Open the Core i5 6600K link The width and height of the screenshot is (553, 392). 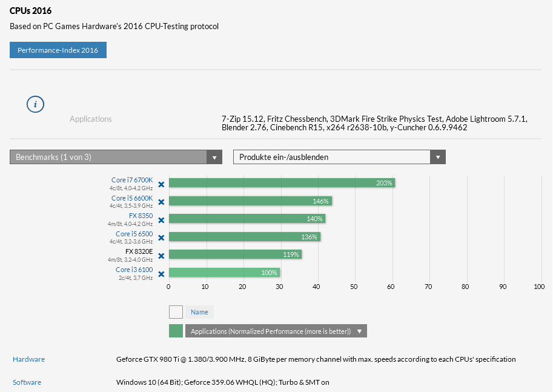coord(132,198)
